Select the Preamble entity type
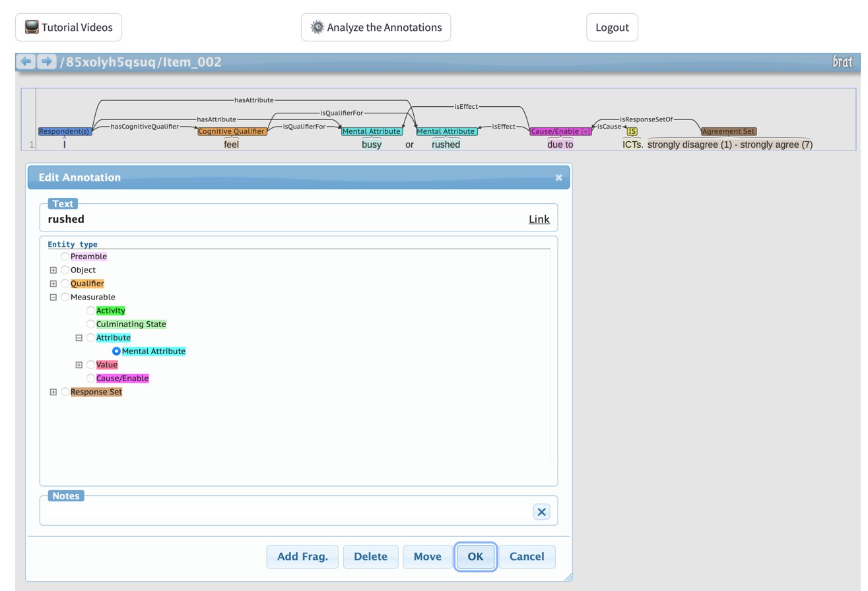Viewport: 868px width, 591px height. 65,257
